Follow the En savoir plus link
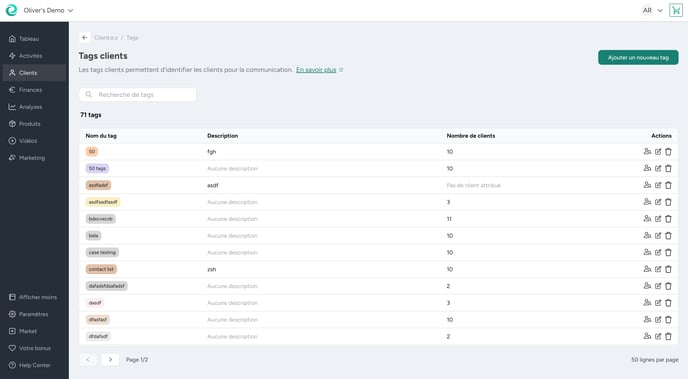 (316, 70)
